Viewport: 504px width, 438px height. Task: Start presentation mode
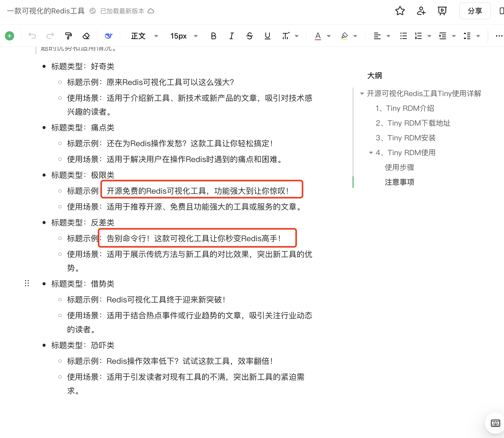pyautogui.click(x=442, y=11)
